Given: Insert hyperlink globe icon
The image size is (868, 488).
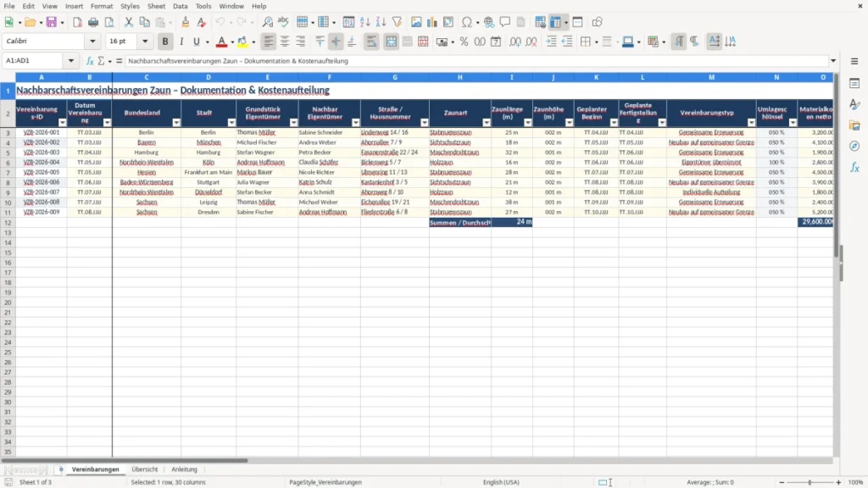Looking at the screenshot, I should tap(489, 22).
